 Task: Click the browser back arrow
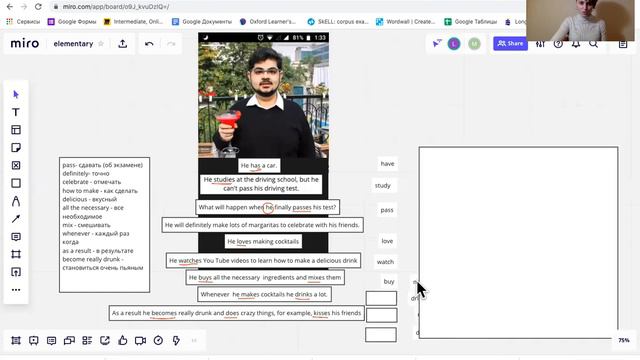(x=10, y=7)
